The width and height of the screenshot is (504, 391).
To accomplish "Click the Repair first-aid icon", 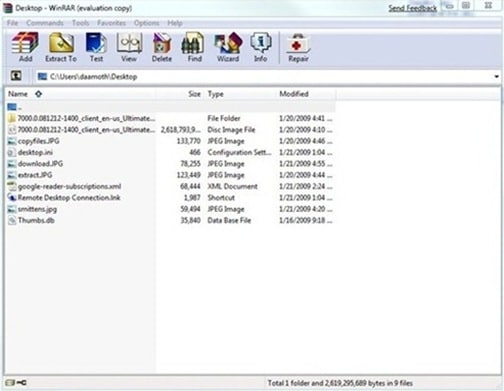I will pos(298,43).
